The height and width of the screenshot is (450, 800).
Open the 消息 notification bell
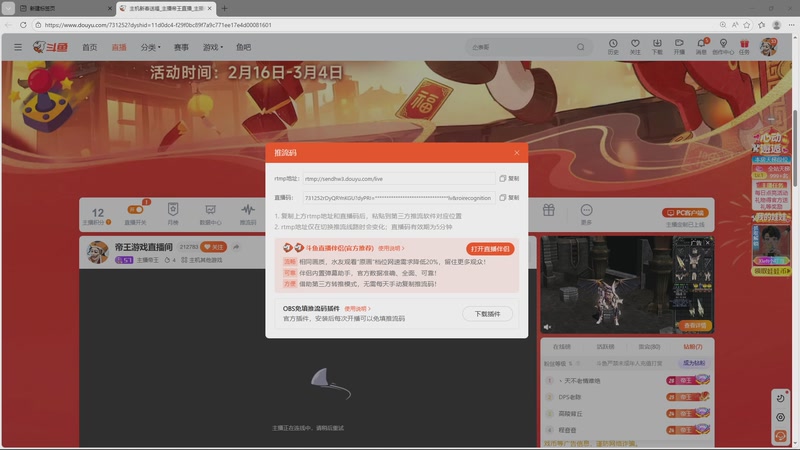(x=702, y=47)
